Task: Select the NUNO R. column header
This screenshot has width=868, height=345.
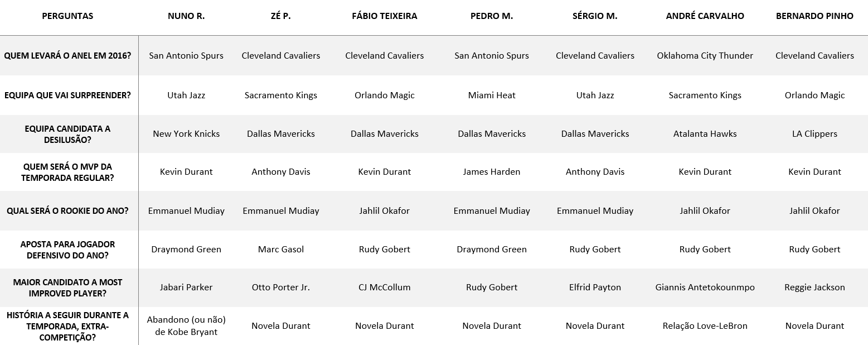Action: click(186, 16)
